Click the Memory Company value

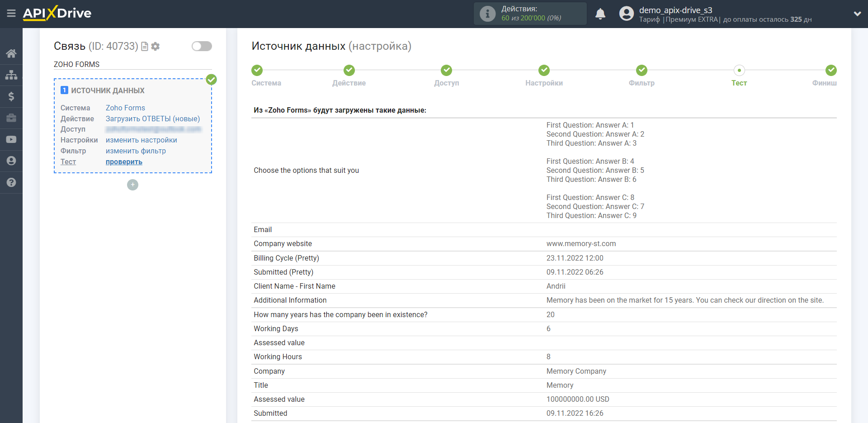point(576,371)
